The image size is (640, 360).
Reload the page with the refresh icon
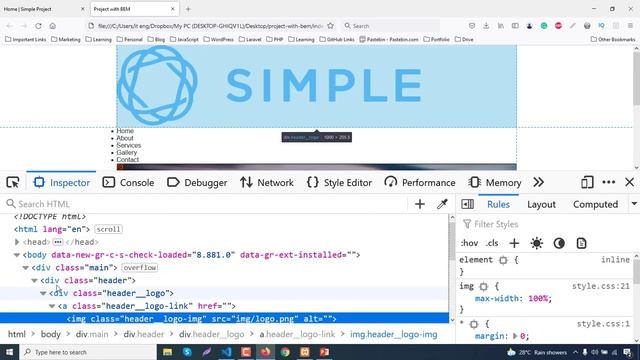pyautogui.click(x=38, y=26)
